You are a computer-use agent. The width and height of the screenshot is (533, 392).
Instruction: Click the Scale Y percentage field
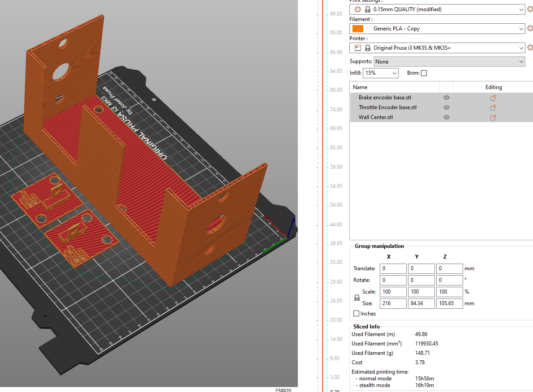point(421,291)
